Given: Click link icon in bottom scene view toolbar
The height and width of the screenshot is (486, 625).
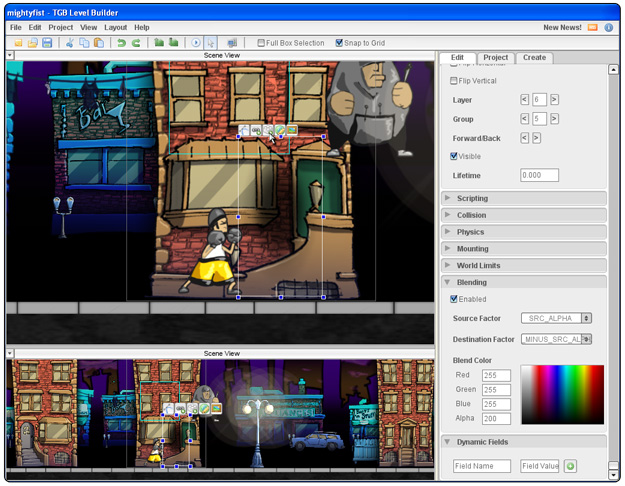Looking at the screenshot, I should click(x=181, y=408).
